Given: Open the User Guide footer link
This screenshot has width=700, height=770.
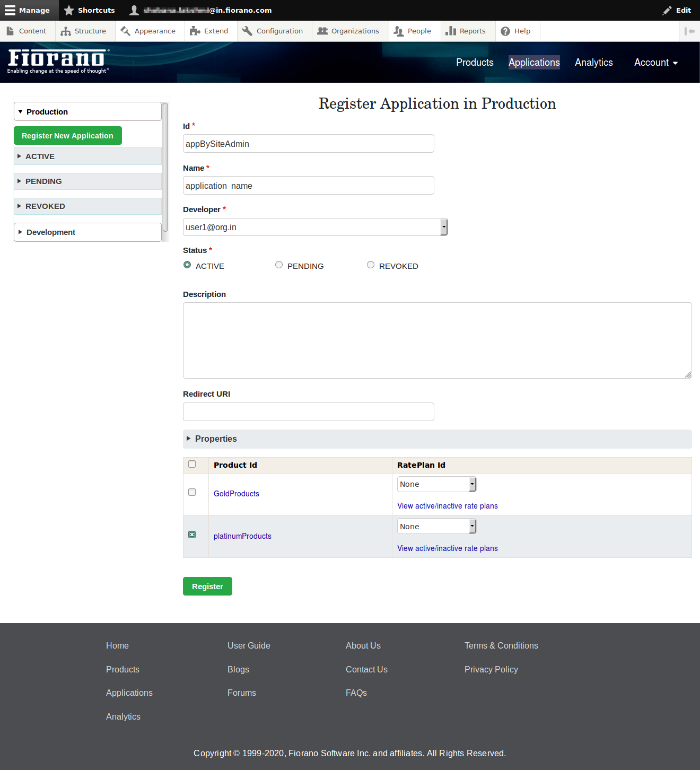Looking at the screenshot, I should point(249,645).
